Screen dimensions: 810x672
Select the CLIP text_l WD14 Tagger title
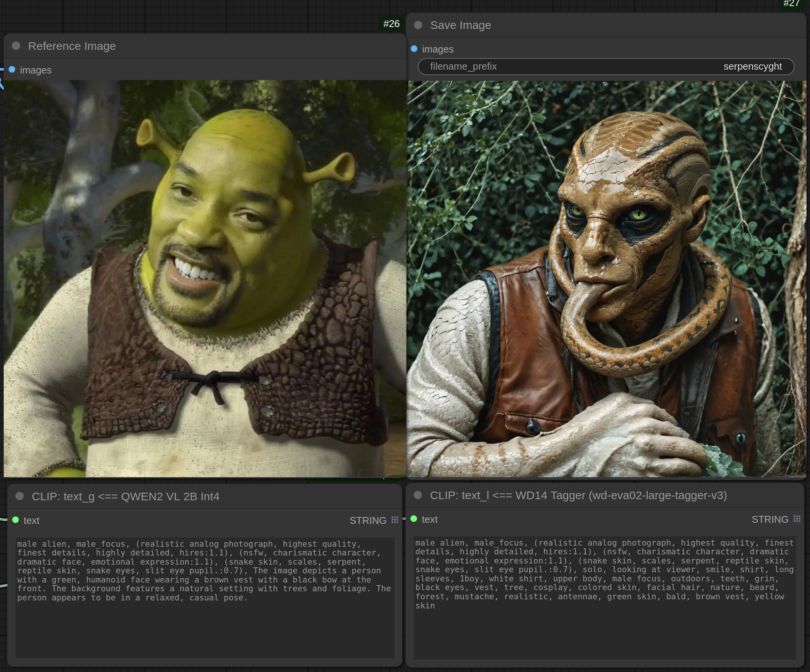(x=578, y=495)
